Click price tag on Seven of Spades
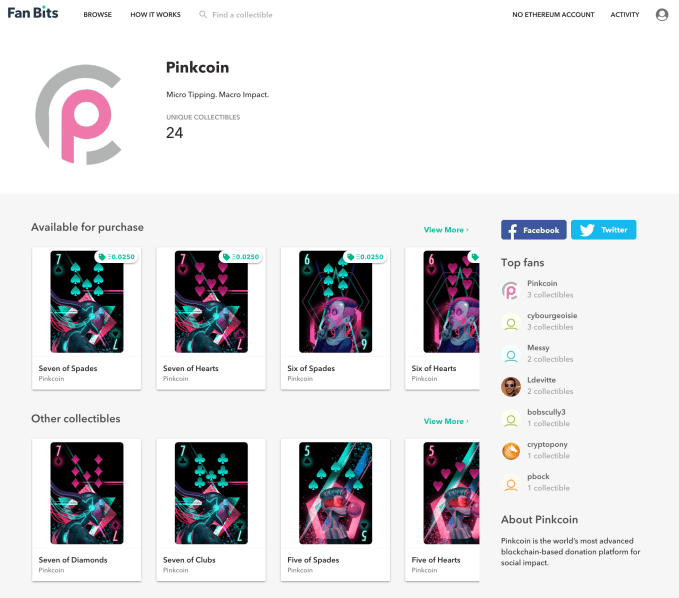The image size is (679, 598). [x=116, y=257]
